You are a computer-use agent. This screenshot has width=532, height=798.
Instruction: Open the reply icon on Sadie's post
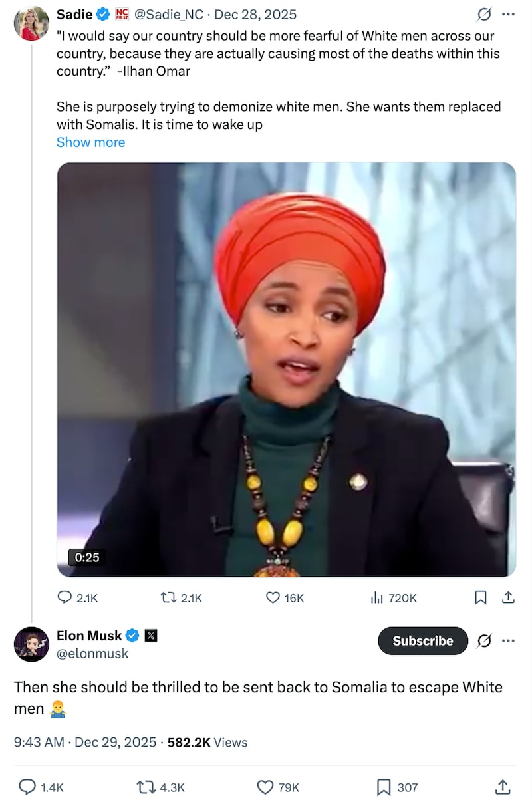[x=63, y=598]
